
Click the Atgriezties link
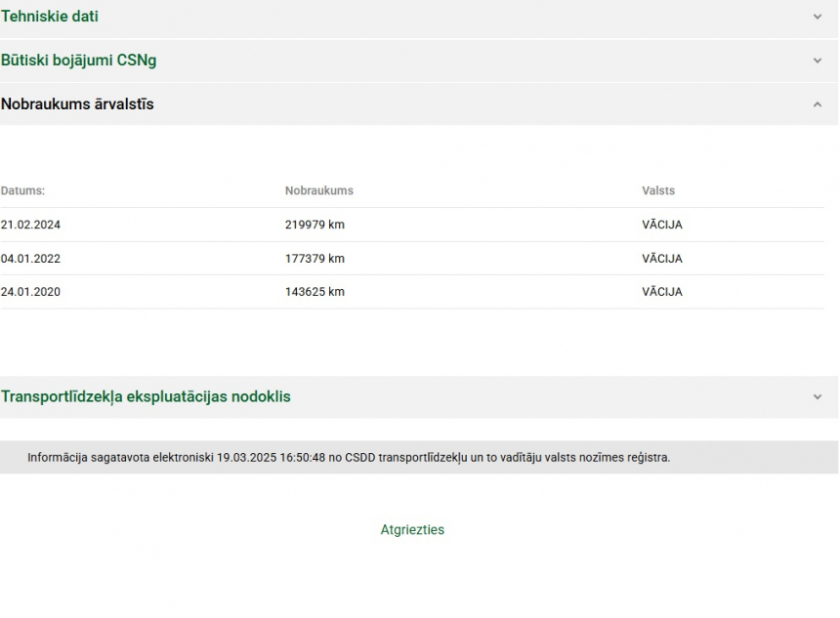click(412, 530)
